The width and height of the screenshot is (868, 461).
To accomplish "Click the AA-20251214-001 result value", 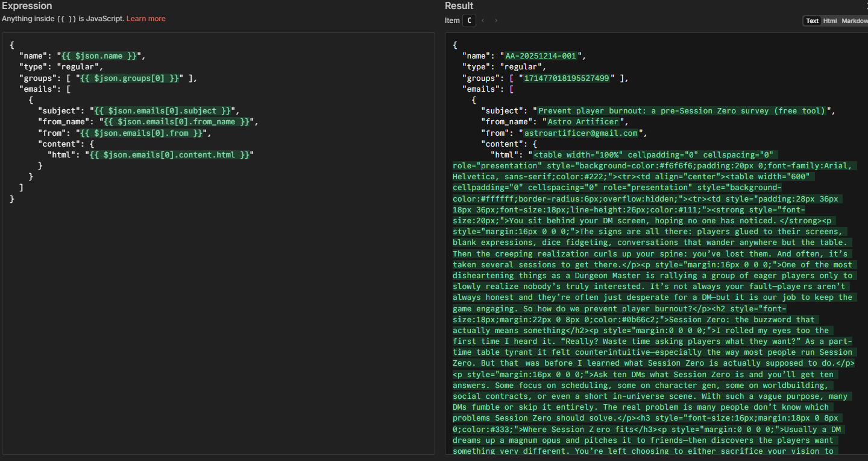I will 541,56.
